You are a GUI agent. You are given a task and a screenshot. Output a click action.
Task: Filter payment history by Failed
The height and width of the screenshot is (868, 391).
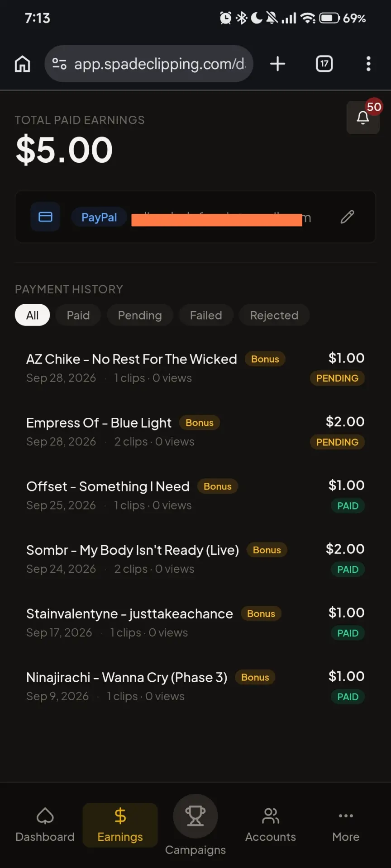(206, 315)
